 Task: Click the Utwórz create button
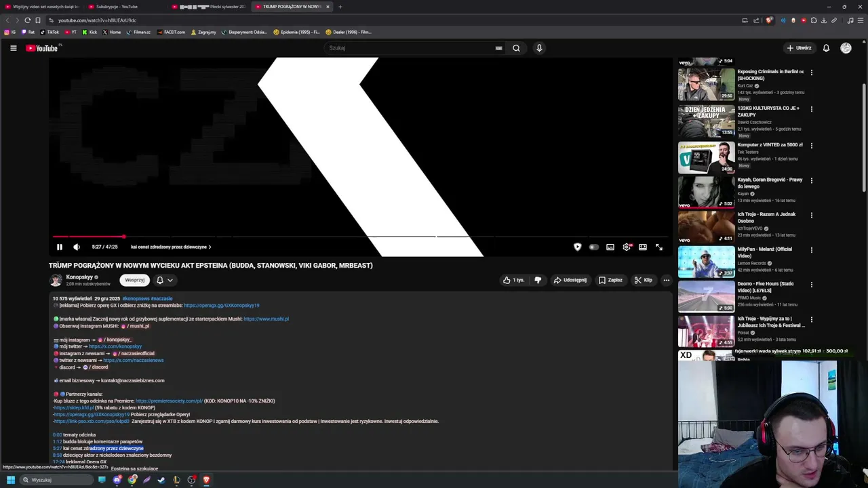(799, 48)
